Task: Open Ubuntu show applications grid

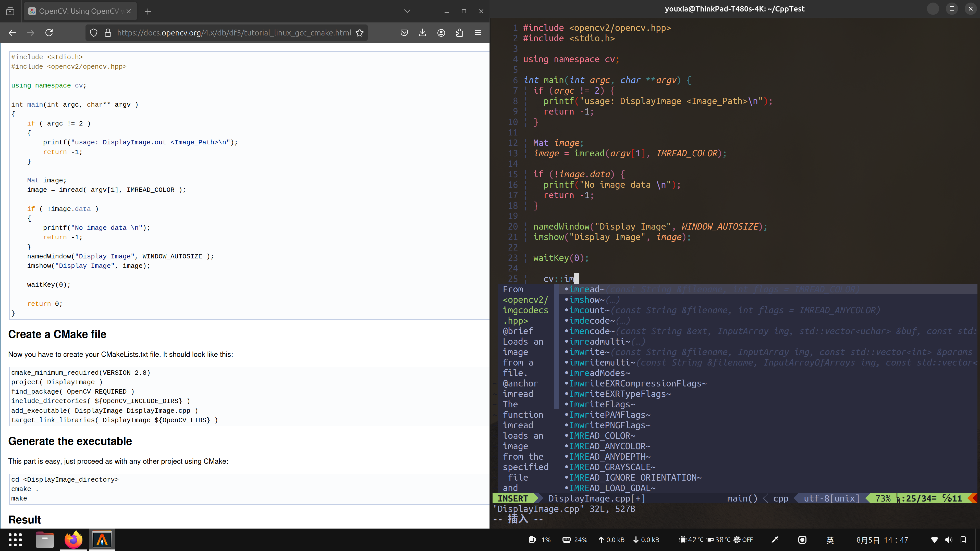Action: (x=15, y=540)
